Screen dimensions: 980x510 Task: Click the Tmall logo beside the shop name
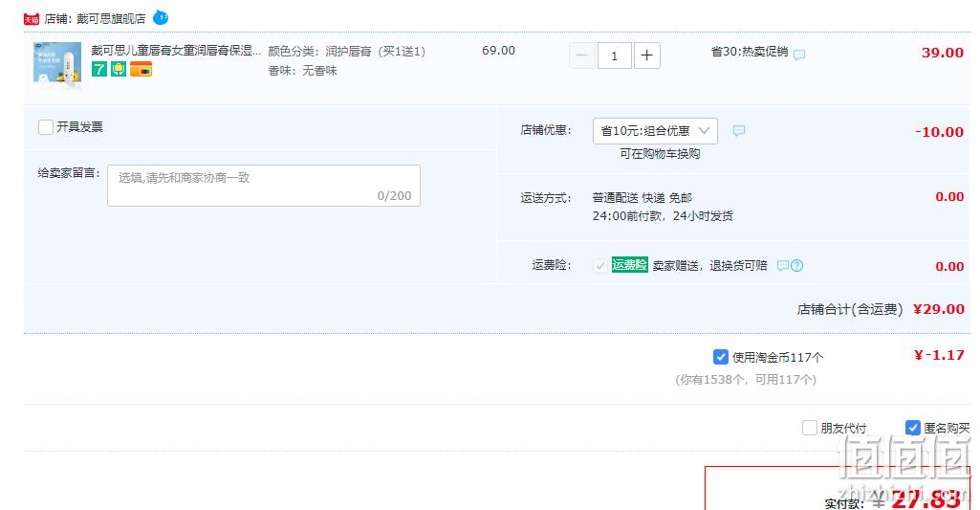pos(32,19)
